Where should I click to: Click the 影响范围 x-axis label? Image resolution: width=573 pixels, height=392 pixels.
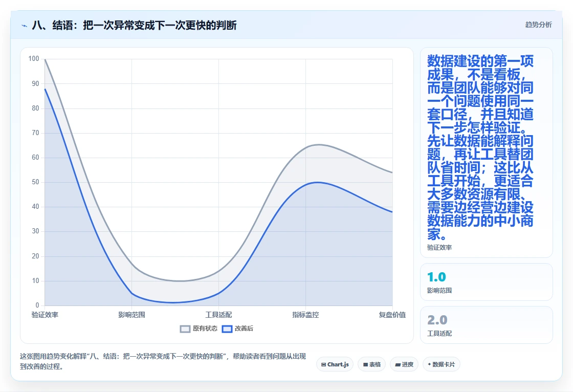[x=131, y=315]
